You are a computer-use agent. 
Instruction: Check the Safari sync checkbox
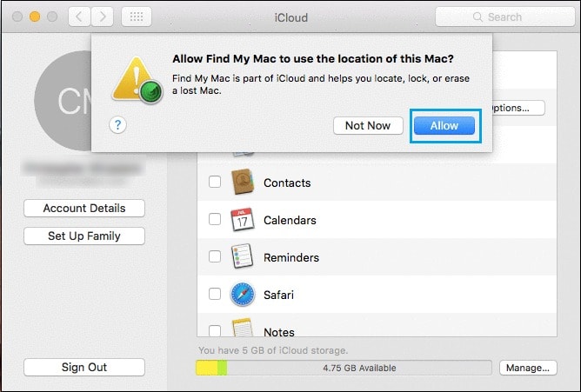point(215,295)
